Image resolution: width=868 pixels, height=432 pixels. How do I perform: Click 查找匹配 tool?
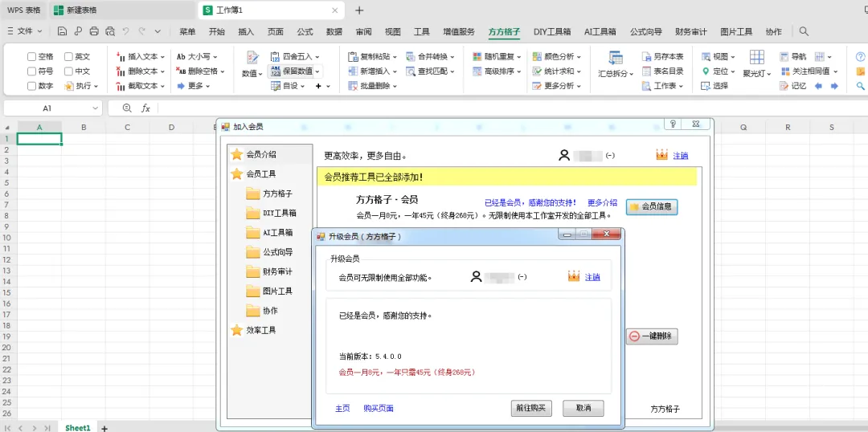(x=431, y=71)
